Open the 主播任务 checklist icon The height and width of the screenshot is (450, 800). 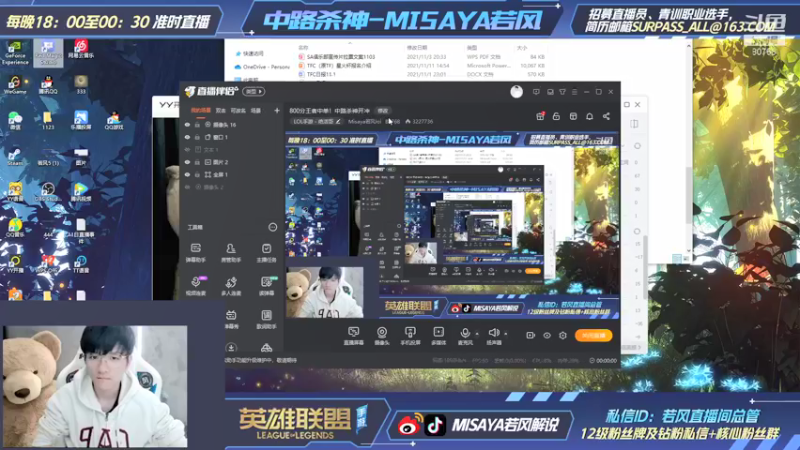coord(266,252)
